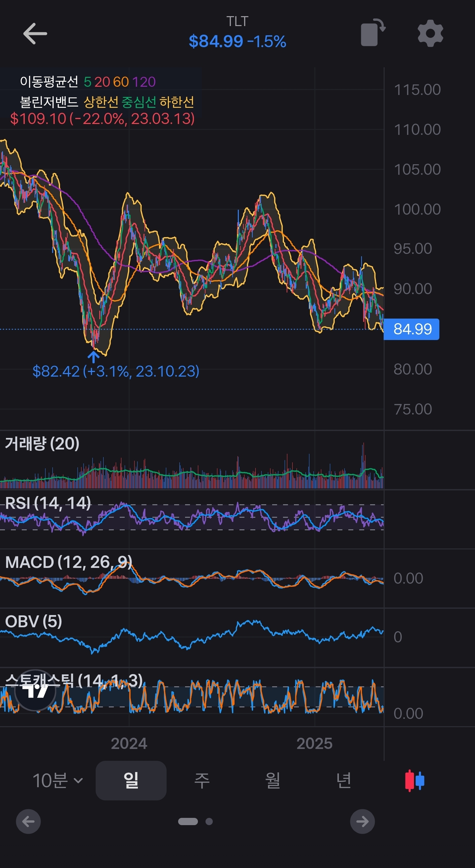Tap the 스토캐스틱 (14, 1, 3) indicator label

[74, 681]
